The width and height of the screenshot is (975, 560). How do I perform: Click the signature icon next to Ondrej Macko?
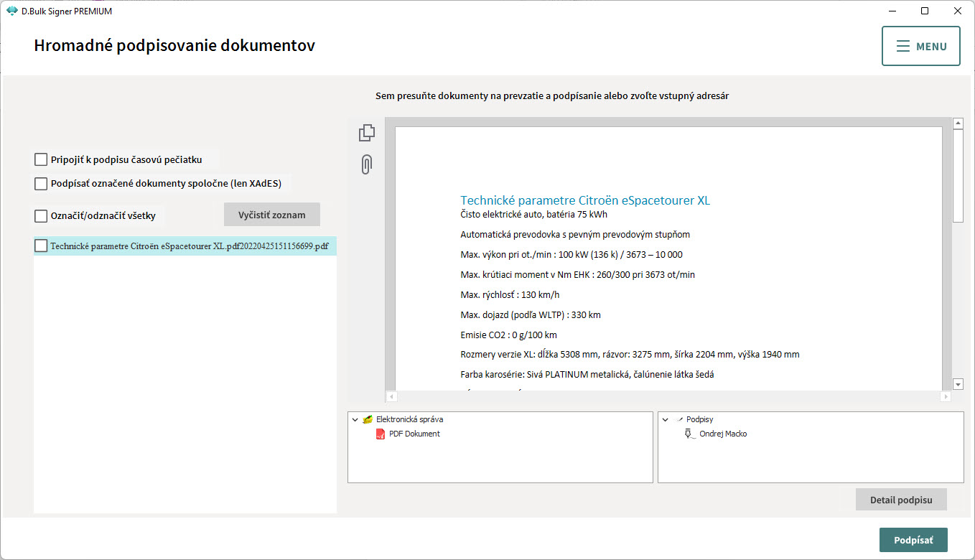689,434
